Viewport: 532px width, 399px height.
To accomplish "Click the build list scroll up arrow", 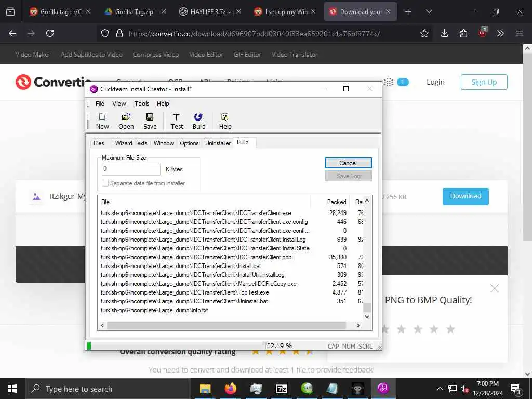I will tap(367, 201).
